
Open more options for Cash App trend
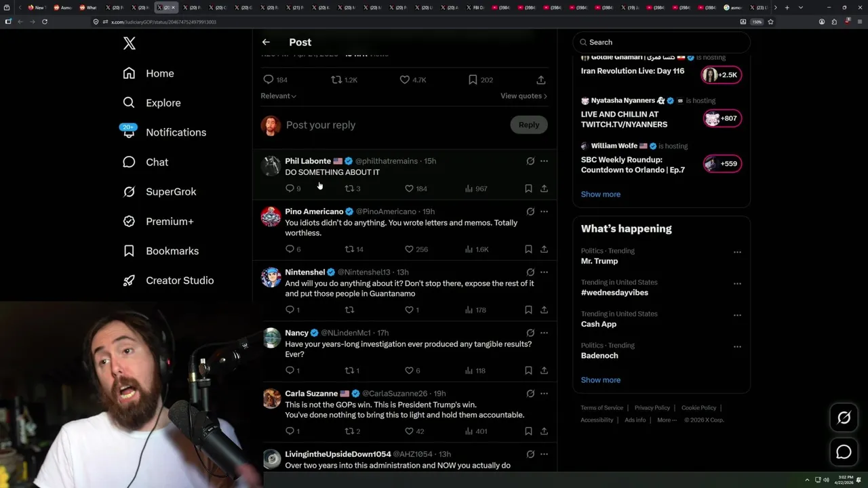[737, 315]
